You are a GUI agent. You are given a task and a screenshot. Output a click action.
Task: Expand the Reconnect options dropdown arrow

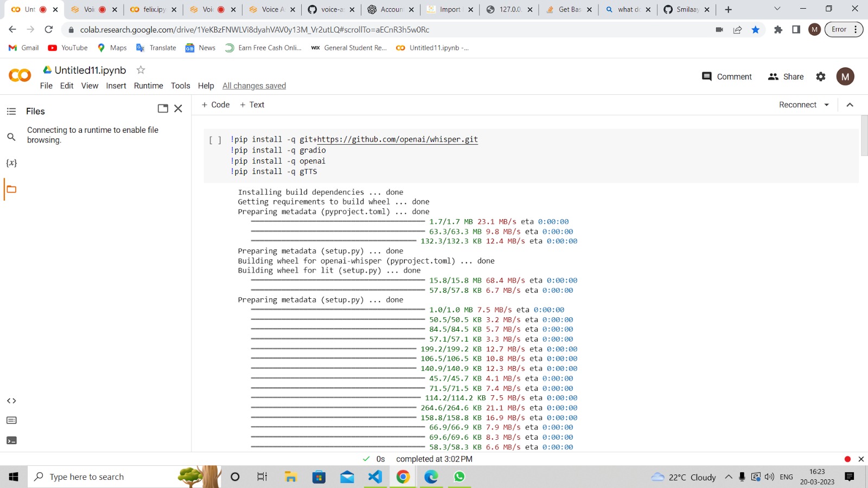pyautogui.click(x=827, y=105)
